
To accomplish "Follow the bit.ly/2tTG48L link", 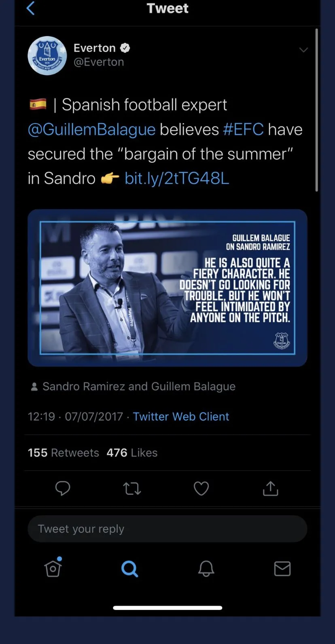I will click(177, 178).
